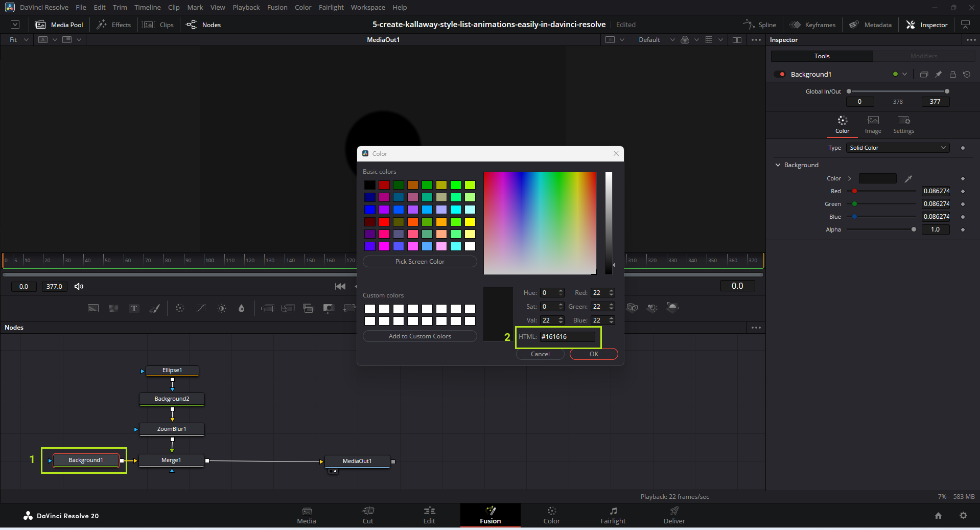The width and height of the screenshot is (980, 530).
Task: Click OK in the Color dialog
Action: coord(593,354)
